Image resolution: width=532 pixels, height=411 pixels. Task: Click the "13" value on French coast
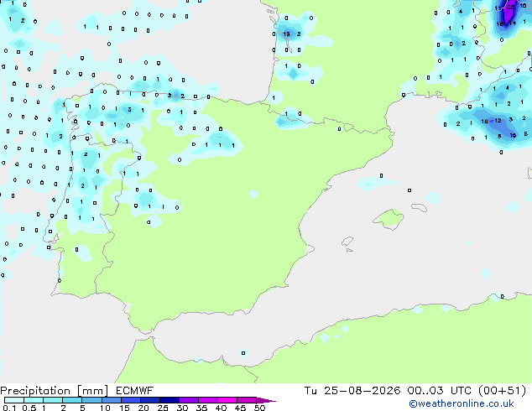tap(286, 34)
